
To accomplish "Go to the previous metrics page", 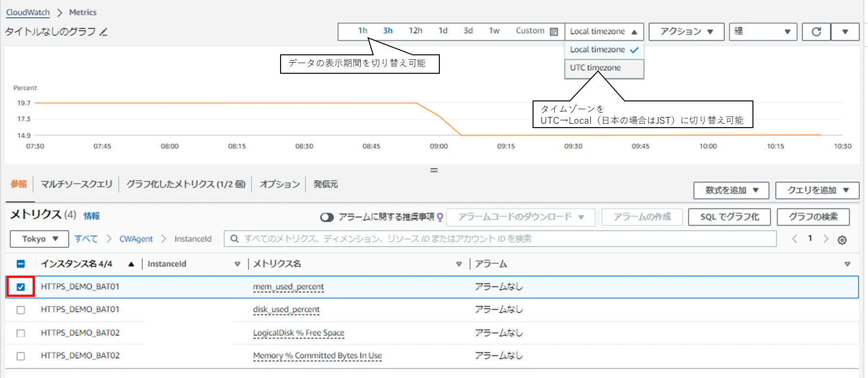I will [x=795, y=239].
